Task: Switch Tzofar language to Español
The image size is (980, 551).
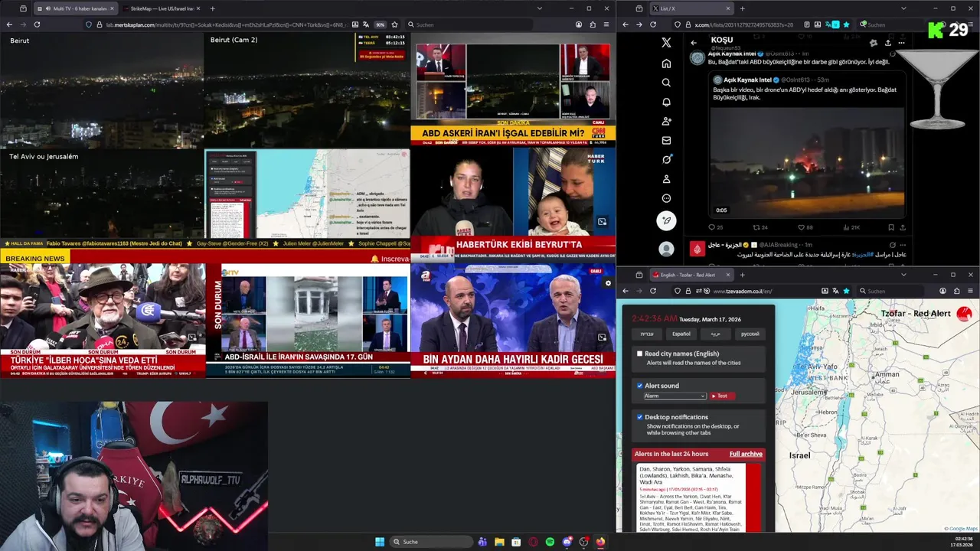Action: (x=681, y=334)
